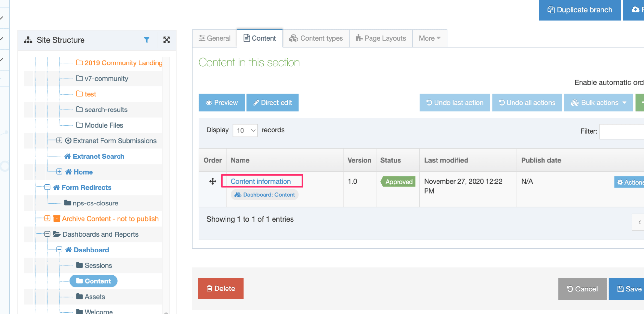Expand Site Structure panel with fullscreen icon
The image size is (644, 314).
pos(166,40)
